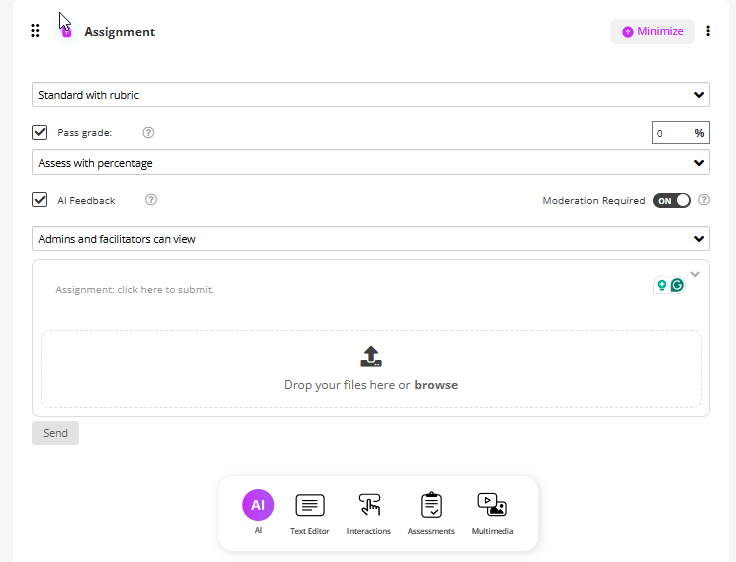
Task: Click the Grammarly G icon
Action: tap(677, 285)
